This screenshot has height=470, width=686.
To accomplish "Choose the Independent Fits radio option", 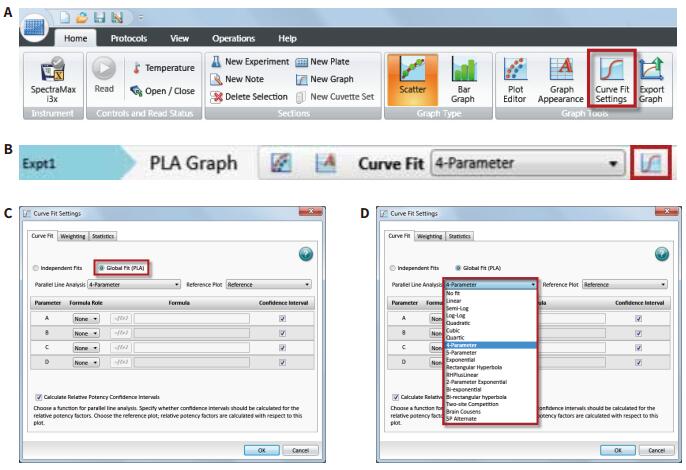I will pyautogui.click(x=36, y=268).
